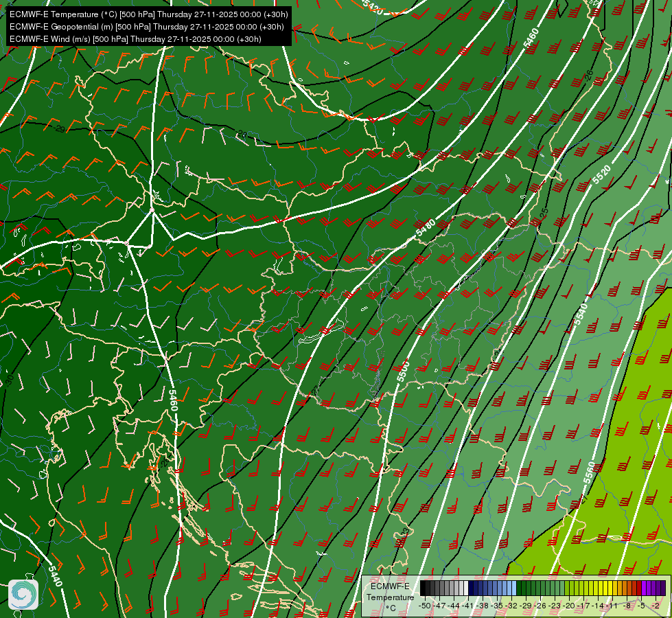Screen dimensions: 672x618
Task: Click the -41 value in the legend
Action: click(467, 606)
